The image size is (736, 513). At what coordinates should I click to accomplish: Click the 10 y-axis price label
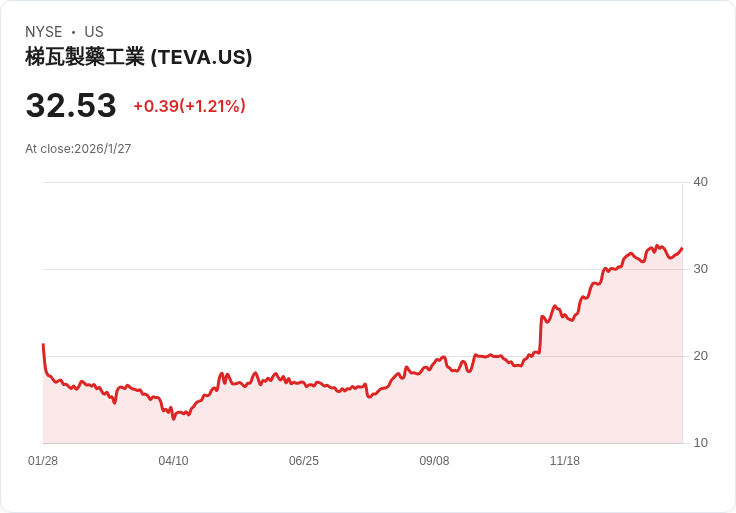[700, 443]
